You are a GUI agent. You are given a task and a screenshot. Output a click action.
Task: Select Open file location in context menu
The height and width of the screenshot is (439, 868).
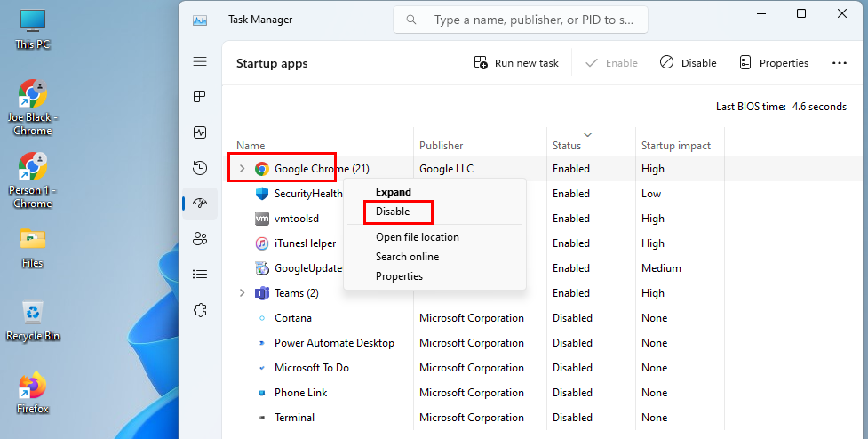[x=417, y=237]
